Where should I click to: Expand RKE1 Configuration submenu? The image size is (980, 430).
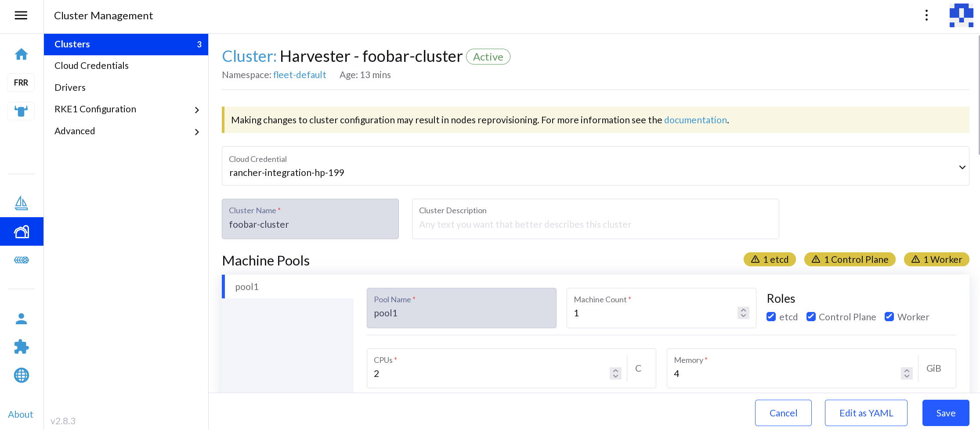pos(197,110)
